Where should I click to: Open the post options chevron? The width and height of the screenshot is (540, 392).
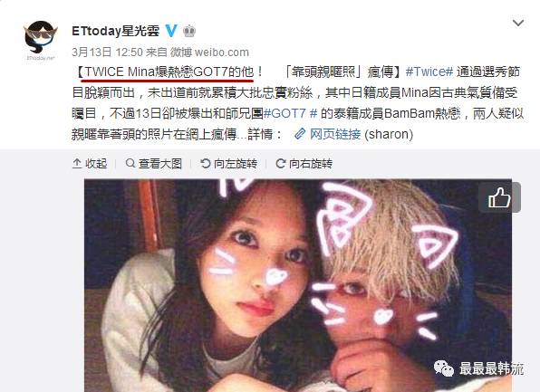pos(518,23)
